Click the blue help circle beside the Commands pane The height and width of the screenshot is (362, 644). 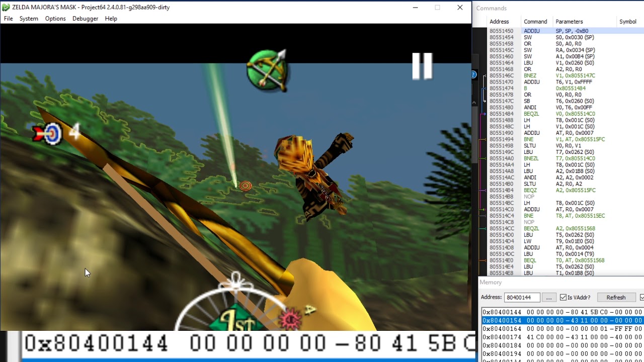(x=473, y=75)
